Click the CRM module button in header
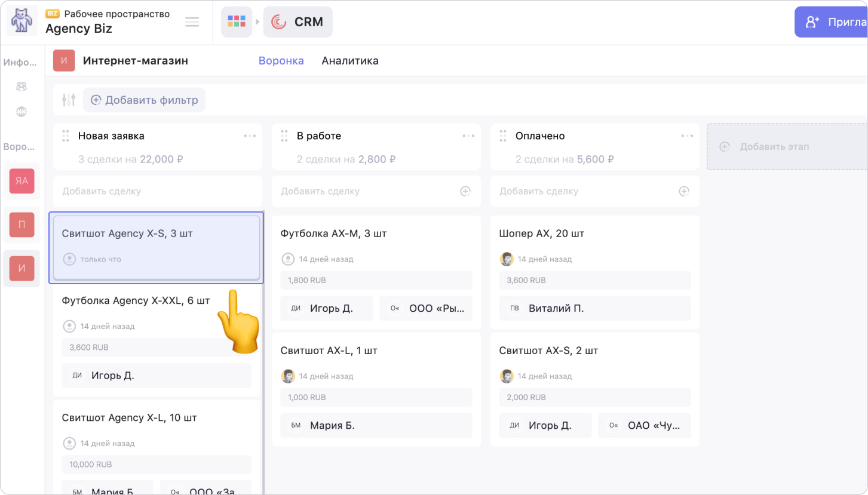The height and width of the screenshot is (495, 868). (297, 22)
